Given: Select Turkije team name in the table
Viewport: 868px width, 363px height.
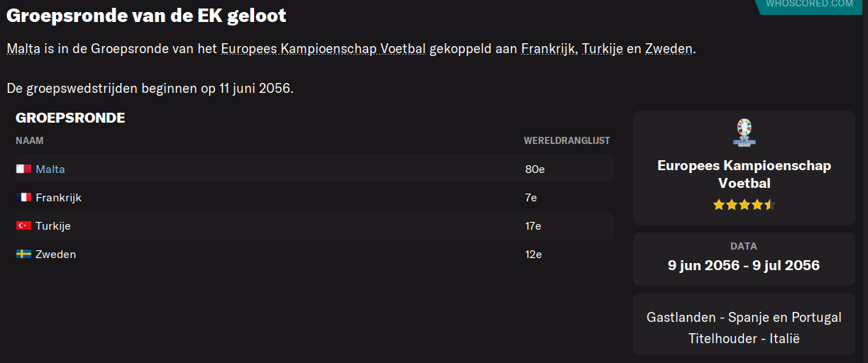Looking at the screenshot, I should click(53, 226).
